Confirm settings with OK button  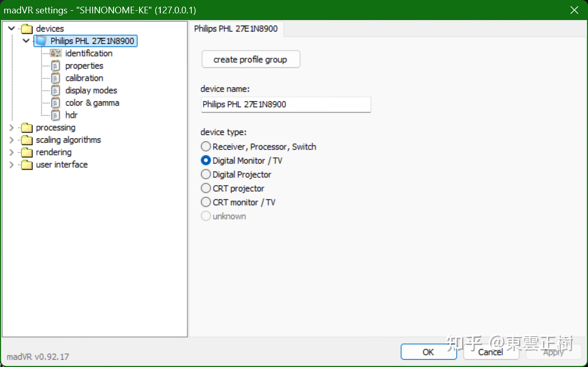pyautogui.click(x=428, y=352)
